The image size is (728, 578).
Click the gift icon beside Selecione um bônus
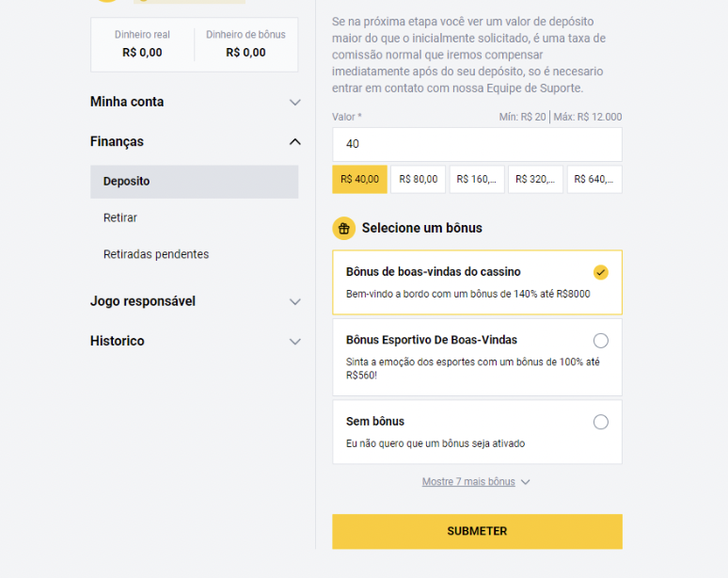(343, 228)
